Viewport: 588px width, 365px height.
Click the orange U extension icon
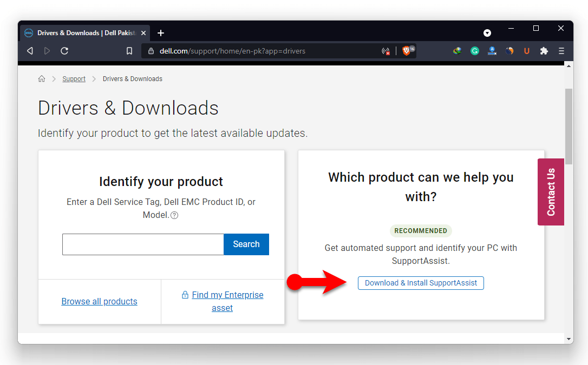pyautogui.click(x=527, y=51)
